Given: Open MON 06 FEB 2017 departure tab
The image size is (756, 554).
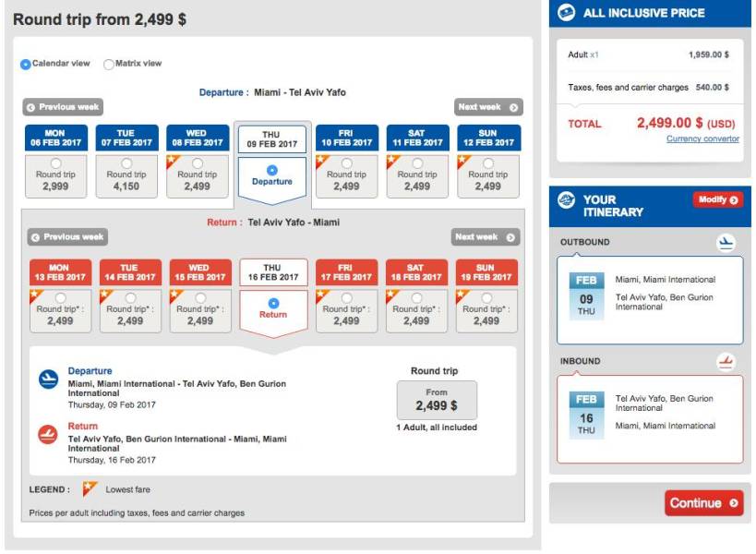Looking at the screenshot, I should coord(56,138).
